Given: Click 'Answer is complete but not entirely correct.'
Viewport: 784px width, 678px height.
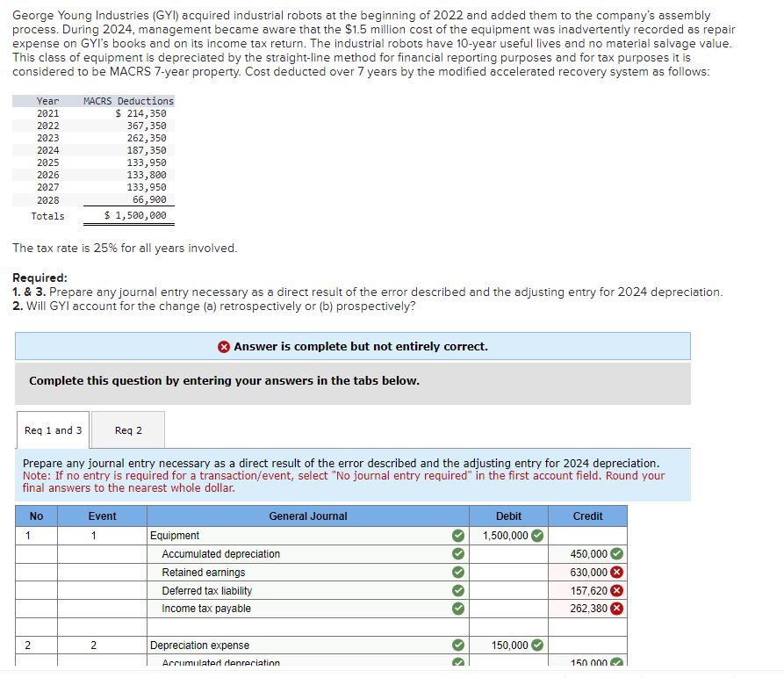Looking at the screenshot, I should [361, 347].
